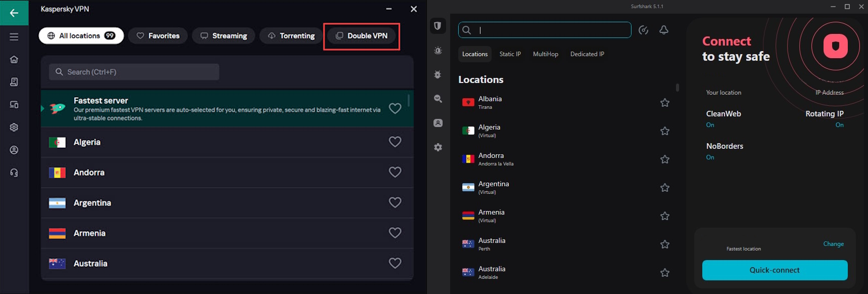This screenshot has width=868, height=294.
Task: Open Surfshark VPN shield icon in sidebar
Action: 438,26
